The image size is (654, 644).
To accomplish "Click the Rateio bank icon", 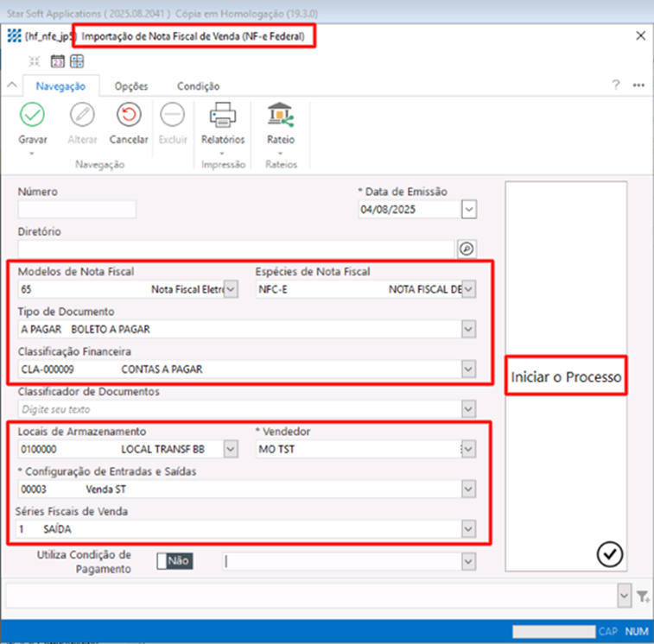I will click(x=280, y=114).
